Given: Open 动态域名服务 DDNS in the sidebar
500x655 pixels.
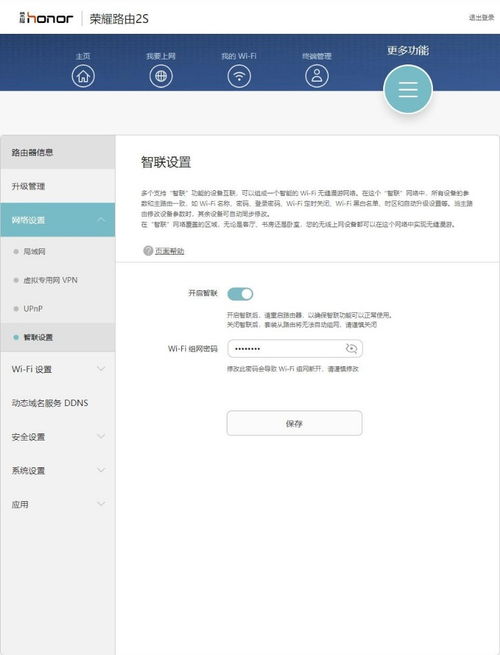Looking at the screenshot, I should pos(58,403).
